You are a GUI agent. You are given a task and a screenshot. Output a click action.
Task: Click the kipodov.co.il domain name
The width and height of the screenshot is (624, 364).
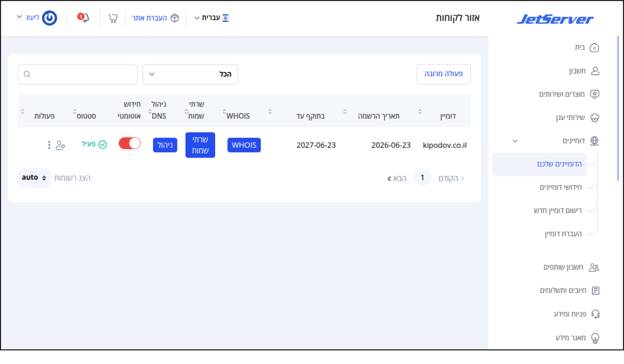(444, 145)
